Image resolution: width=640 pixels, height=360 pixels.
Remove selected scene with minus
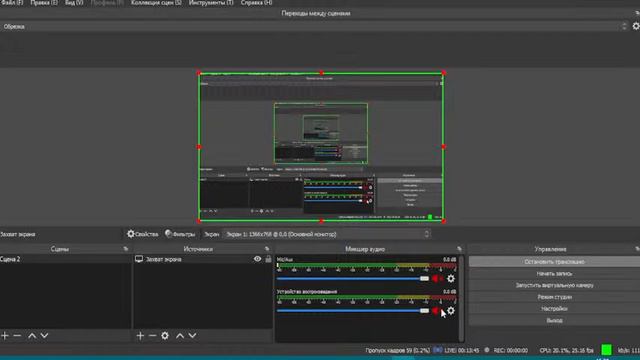click(17, 336)
